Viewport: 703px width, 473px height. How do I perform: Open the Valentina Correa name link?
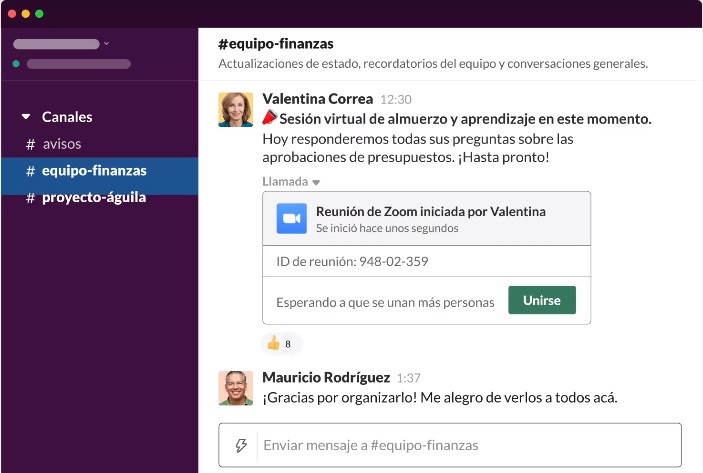[317, 99]
